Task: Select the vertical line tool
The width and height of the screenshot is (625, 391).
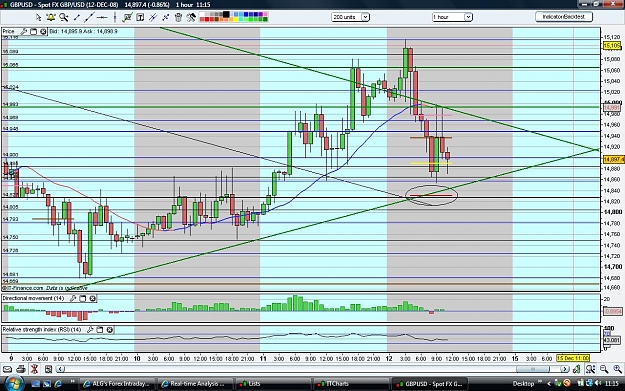Action: [x=115, y=17]
